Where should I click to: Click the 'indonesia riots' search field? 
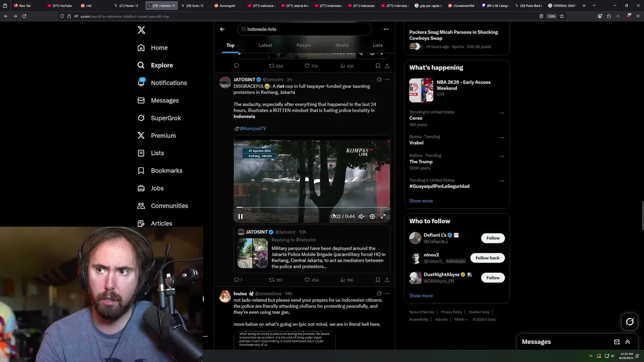304,29
